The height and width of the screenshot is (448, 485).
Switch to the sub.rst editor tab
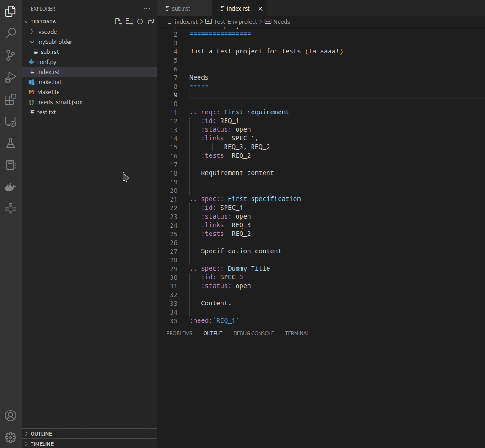click(185, 8)
